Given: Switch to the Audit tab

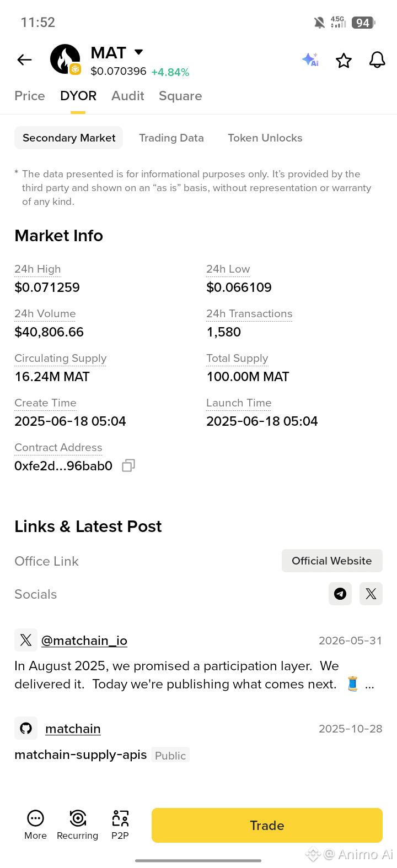Looking at the screenshot, I should pyautogui.click(x=128, y=96).
